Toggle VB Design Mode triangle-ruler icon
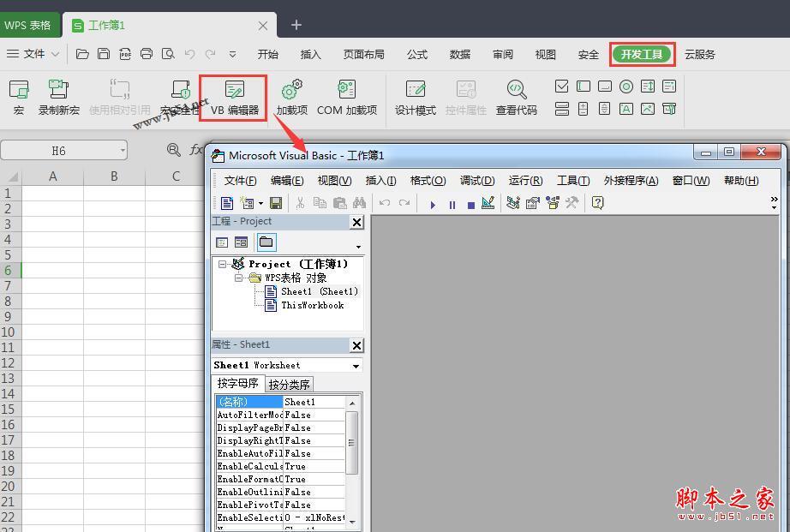Viewport: 790px width, 532px height. [488, 203]
